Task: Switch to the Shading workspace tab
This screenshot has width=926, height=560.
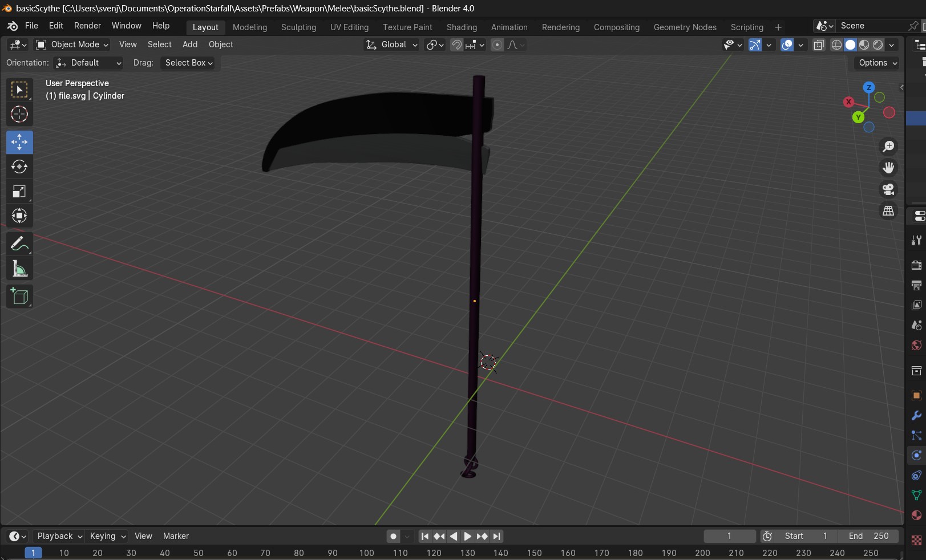Action: pyautogui.click(x=462, y=27)
